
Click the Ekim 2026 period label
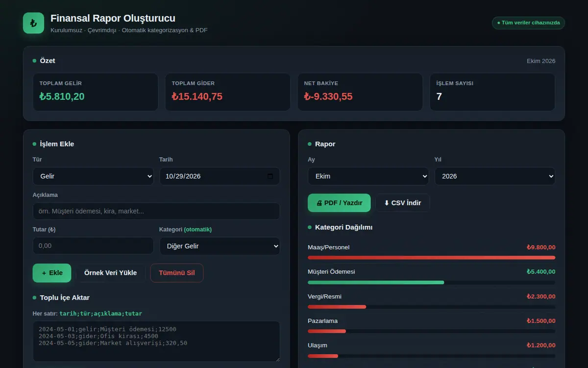[541, 61]
